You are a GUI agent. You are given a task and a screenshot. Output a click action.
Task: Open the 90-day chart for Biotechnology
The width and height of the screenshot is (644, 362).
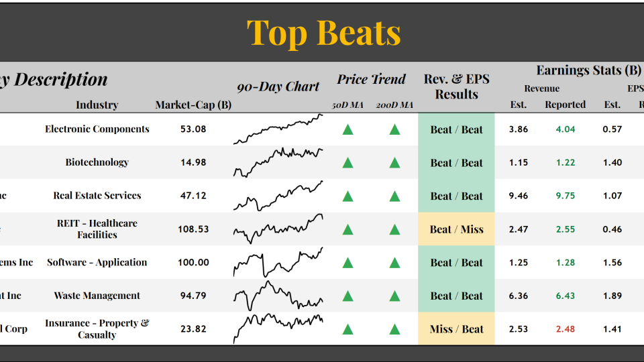point(278,163)
